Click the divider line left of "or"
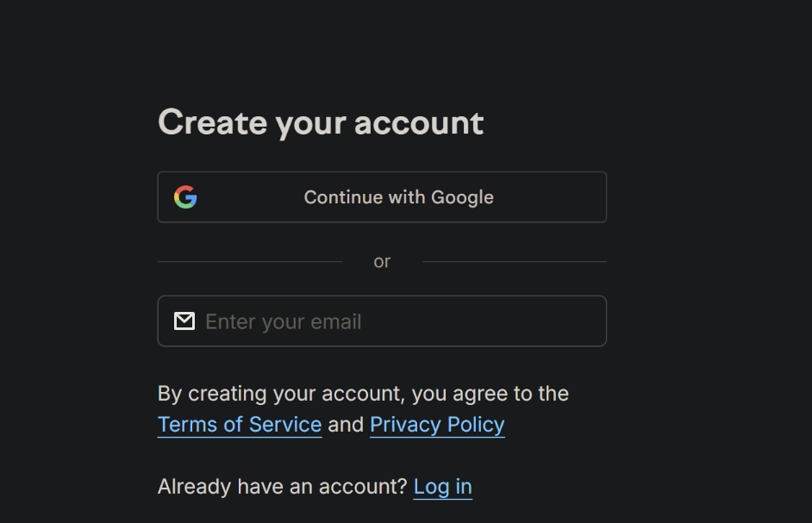 click(x=250, y=261)
